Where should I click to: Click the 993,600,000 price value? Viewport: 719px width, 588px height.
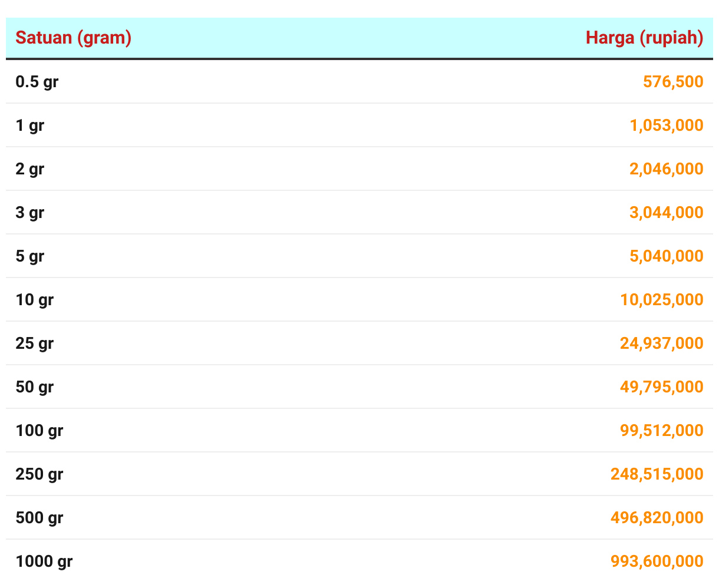click(x=657, y=561)
